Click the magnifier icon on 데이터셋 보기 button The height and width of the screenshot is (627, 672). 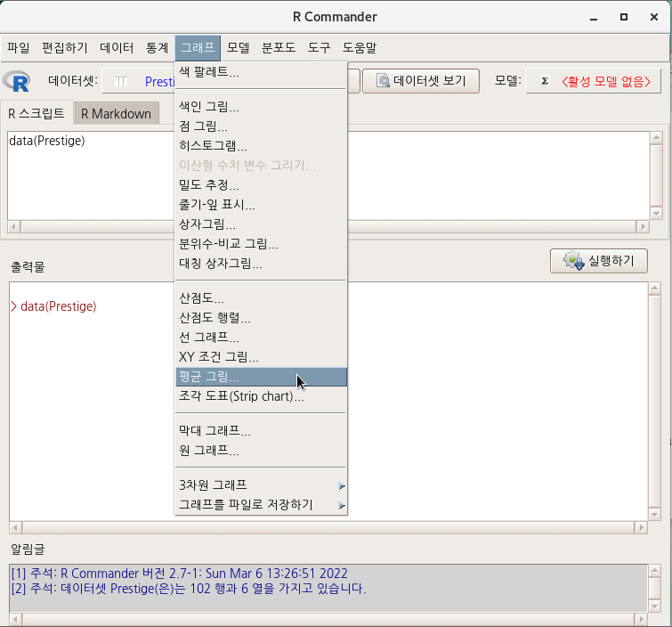point(383,81)
